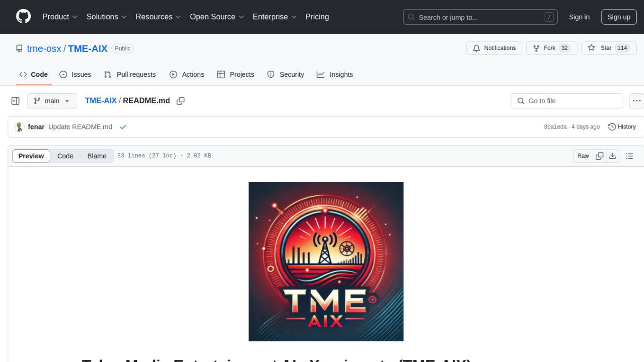Open fenar author link

pyautogui.click(x=36, y=127)
